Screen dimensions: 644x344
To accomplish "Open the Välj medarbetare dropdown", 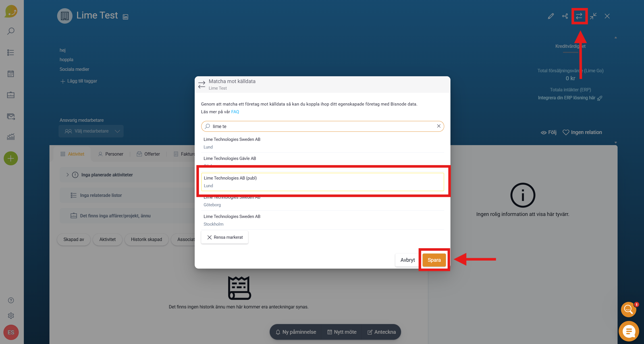I will [91, 131].
